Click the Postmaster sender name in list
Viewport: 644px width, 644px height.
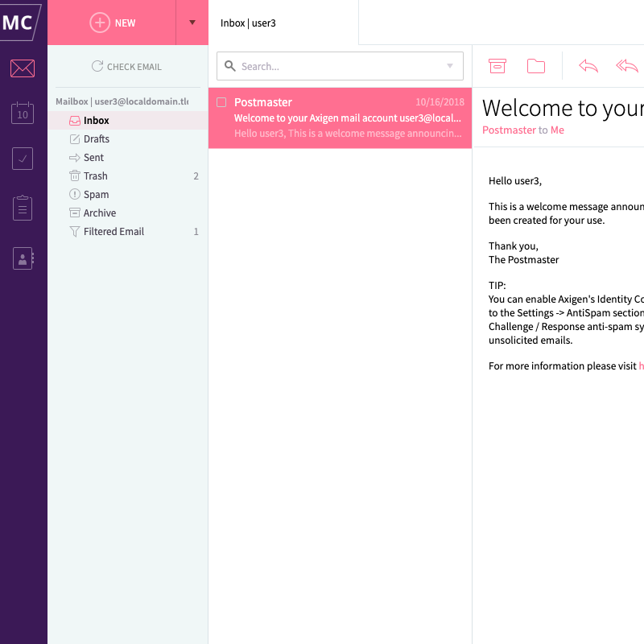click(x=263, y=102)
